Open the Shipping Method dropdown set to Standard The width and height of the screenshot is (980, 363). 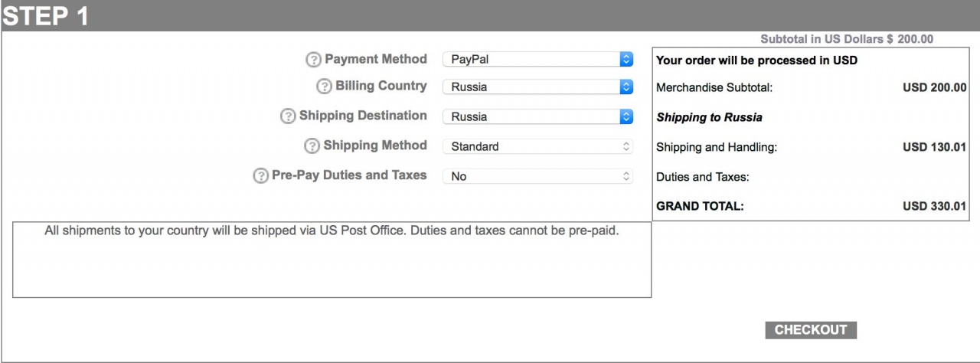coord(538,146)
